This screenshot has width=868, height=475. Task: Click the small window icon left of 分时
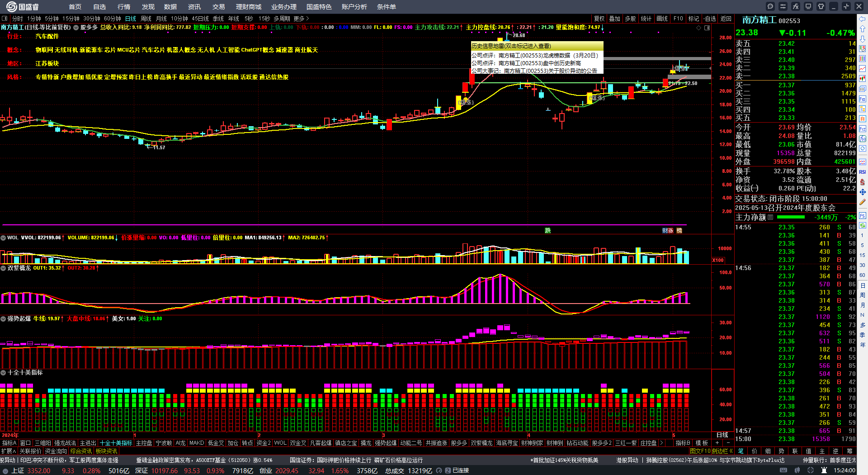point(5,19)
